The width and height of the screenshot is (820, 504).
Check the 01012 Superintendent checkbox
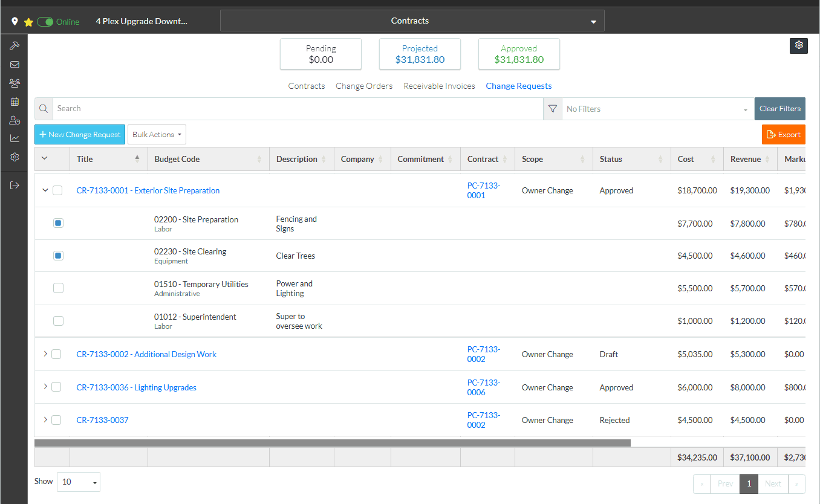point(58,321)
